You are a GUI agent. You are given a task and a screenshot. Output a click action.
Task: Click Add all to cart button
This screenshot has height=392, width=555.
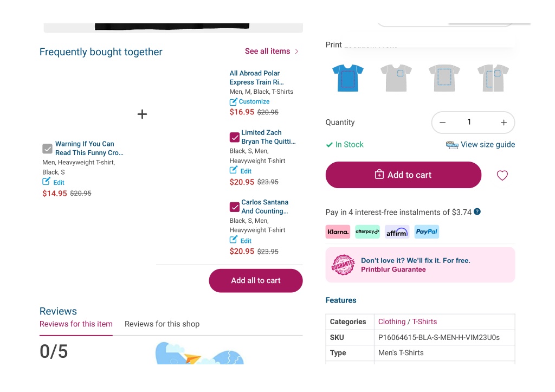click(256, 280)
